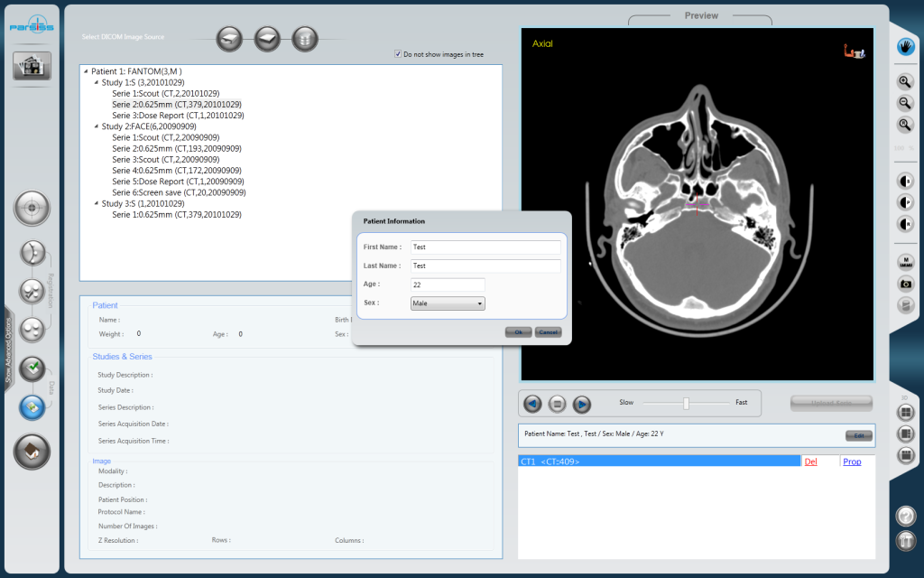This screenshot has width=924, height=578.
Task: Click the zoom in magnifier icon
Action: [x=905, y=81]
